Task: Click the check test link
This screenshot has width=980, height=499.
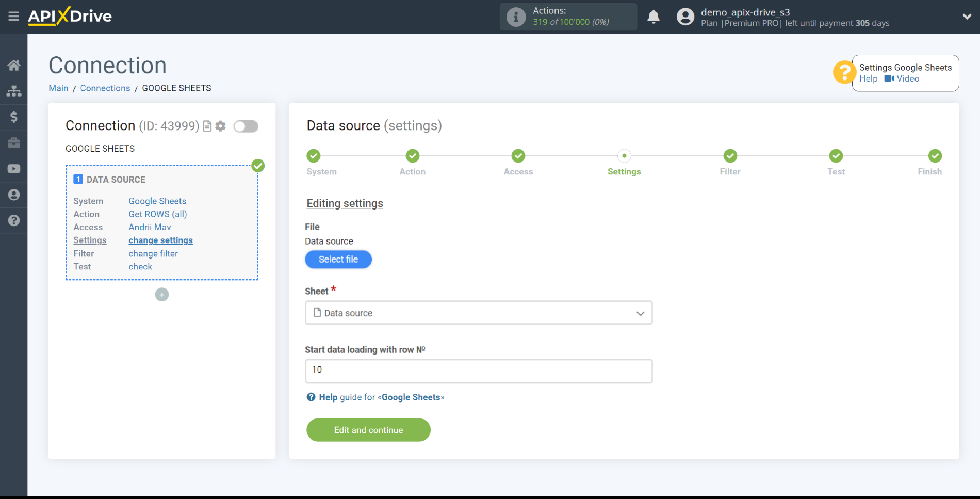Action: (140, 267)
